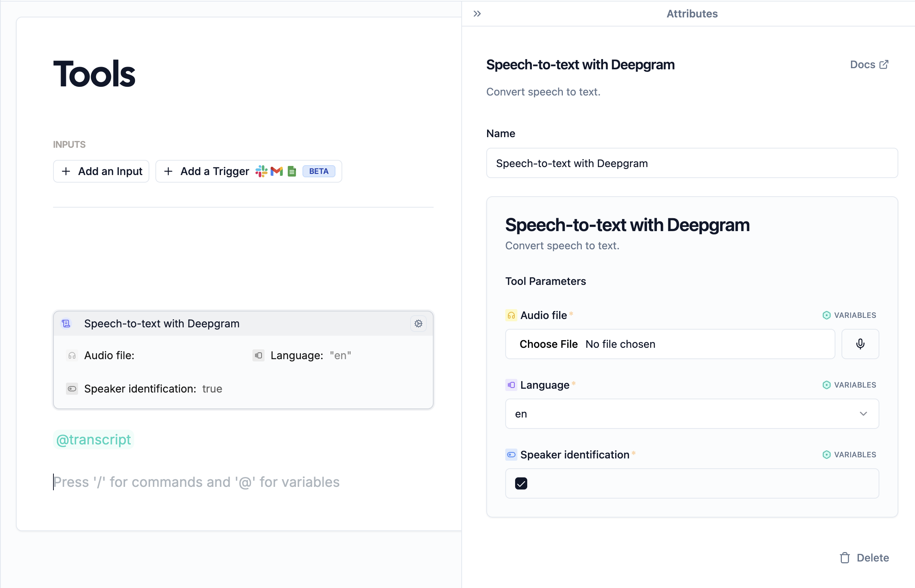
Task: Select the Google Sheets trigger icon
Action: (291, 171)
